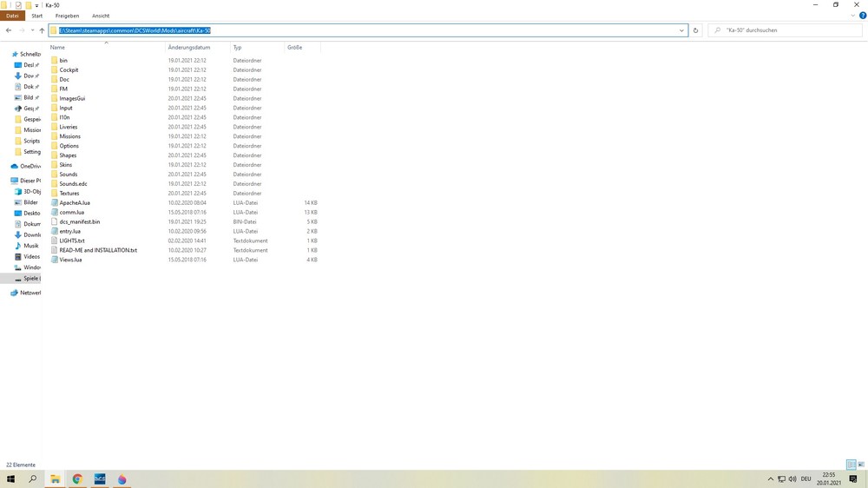Screen dimensions: 868x488
Task: Click New Folder icon in title bar
Action: tap(29, 5)
